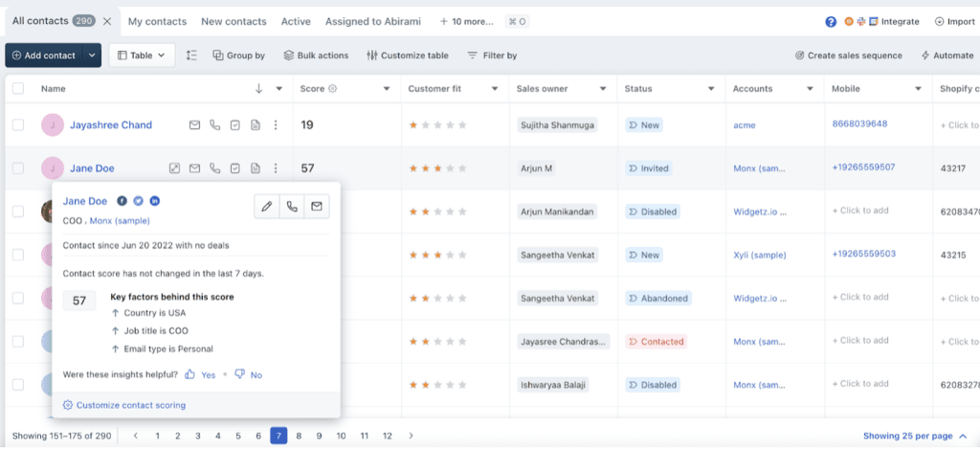Expand the Add contact dropdown arrow
The width and height of the screenshot is (980, 450).
coord(92,56)
